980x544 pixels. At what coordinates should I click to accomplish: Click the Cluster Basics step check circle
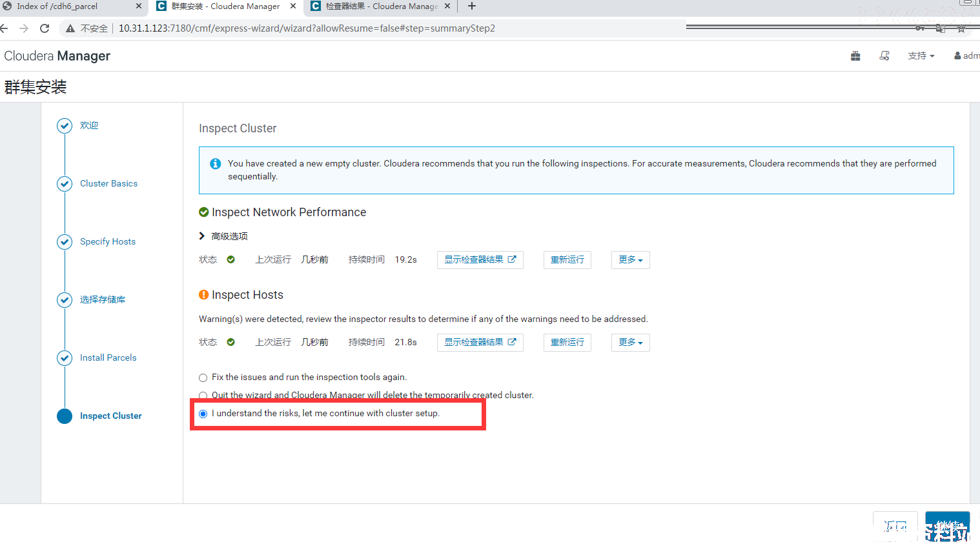point(65,184)
